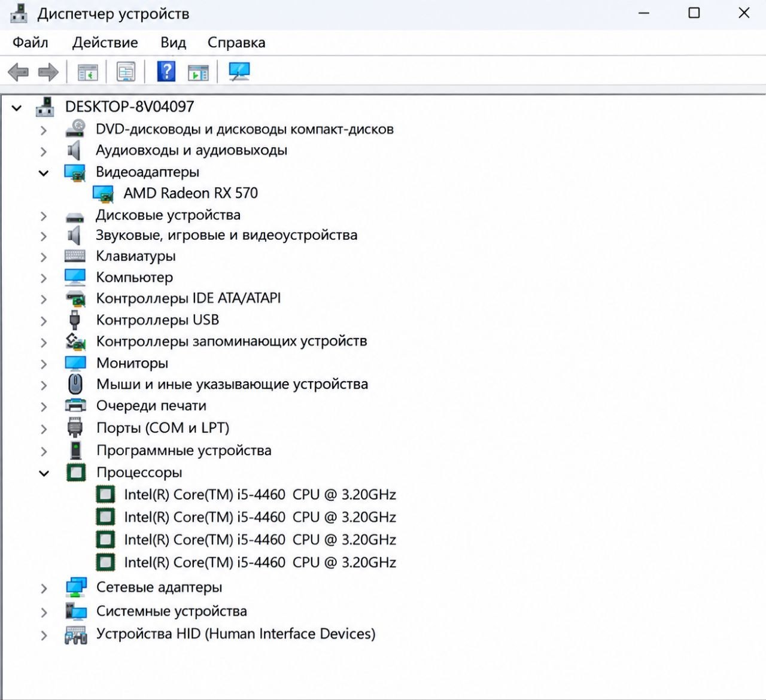Click the Клавиатуры keyboard icon
The image size is (766, 700).
click(x=75, y=256)
